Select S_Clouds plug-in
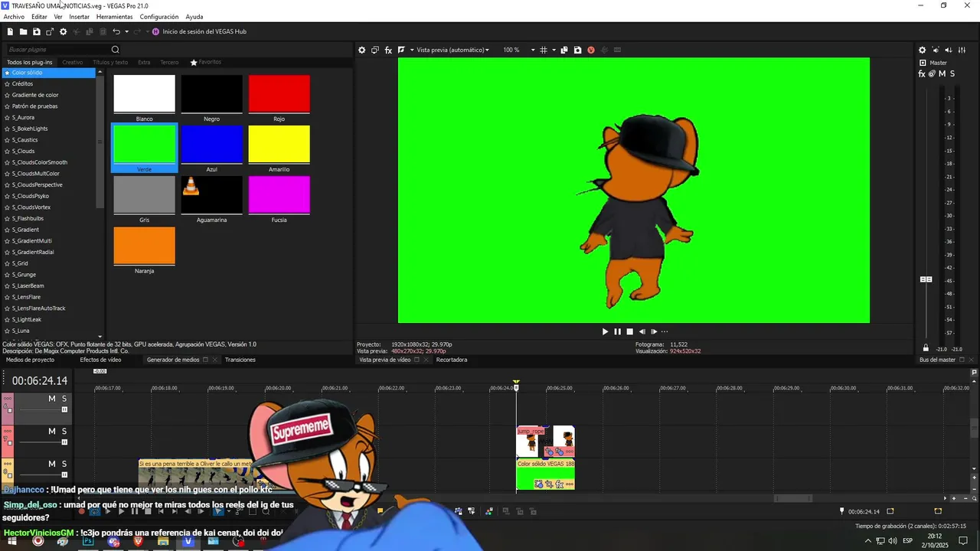Screen dimensions: 980x551 coord(23,151)
